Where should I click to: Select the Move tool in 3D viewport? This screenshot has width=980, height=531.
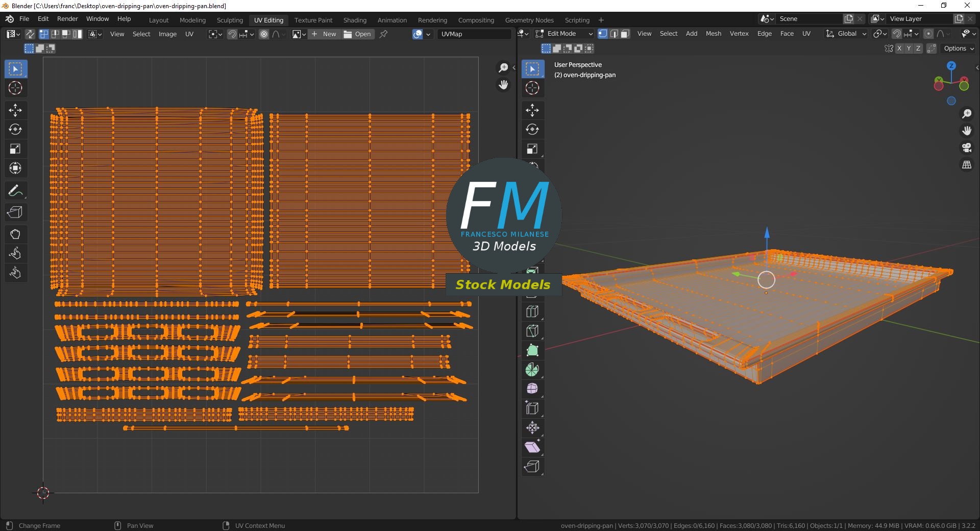pyautogui.click(x=532, y=110)
